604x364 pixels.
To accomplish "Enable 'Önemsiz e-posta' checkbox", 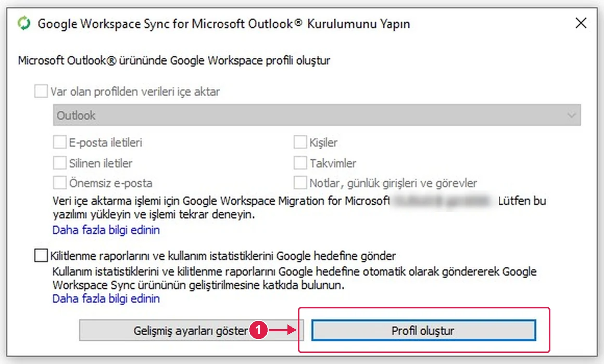I will 59,183.
